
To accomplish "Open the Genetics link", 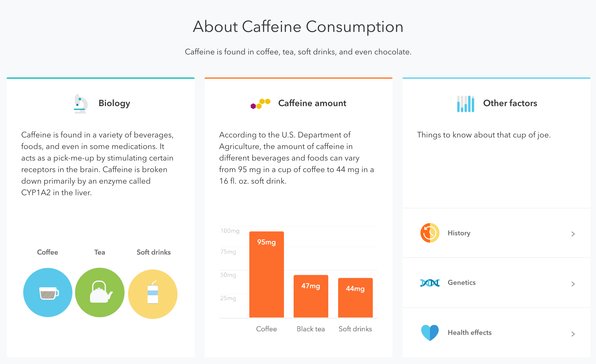I will click(462, 283).
